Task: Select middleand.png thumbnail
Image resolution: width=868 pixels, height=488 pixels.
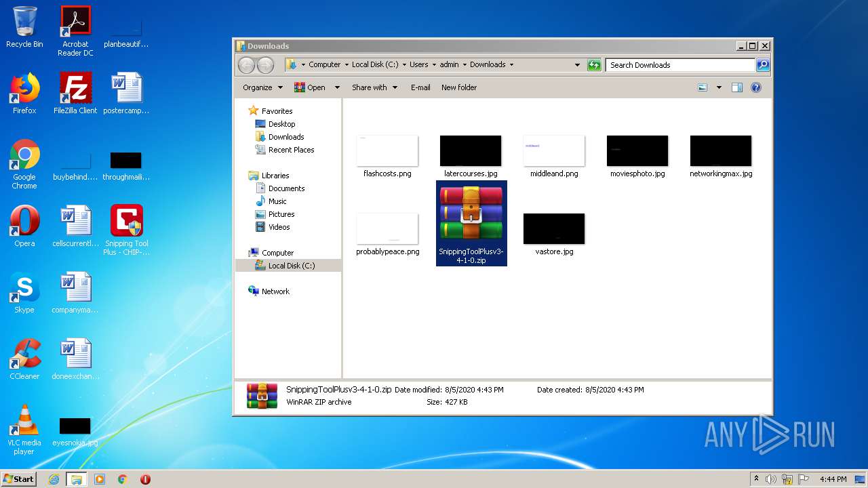Action: point(554,157)
